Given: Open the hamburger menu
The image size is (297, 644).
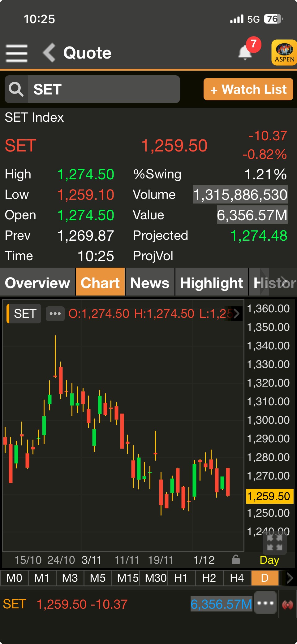Looking at the screenshot, I should click(17, 53).
